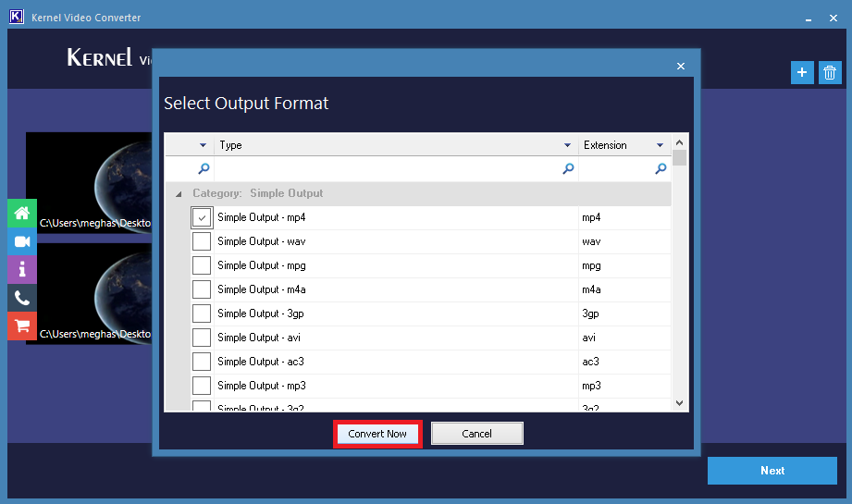Uncheck the Simple Output - mp4 checkbox
The width and height of the screenshot is (852, 504).
pos(202,217)
